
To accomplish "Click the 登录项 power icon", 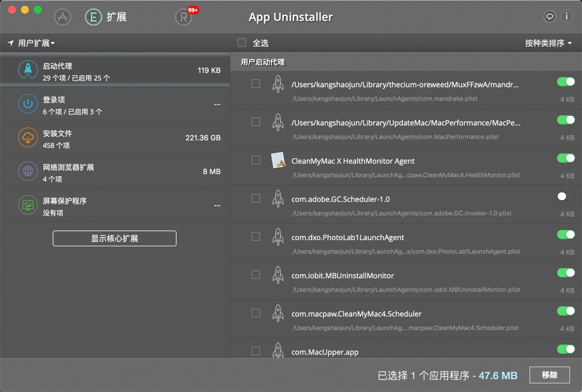I will pyautogui.click(x=28, y=104).
